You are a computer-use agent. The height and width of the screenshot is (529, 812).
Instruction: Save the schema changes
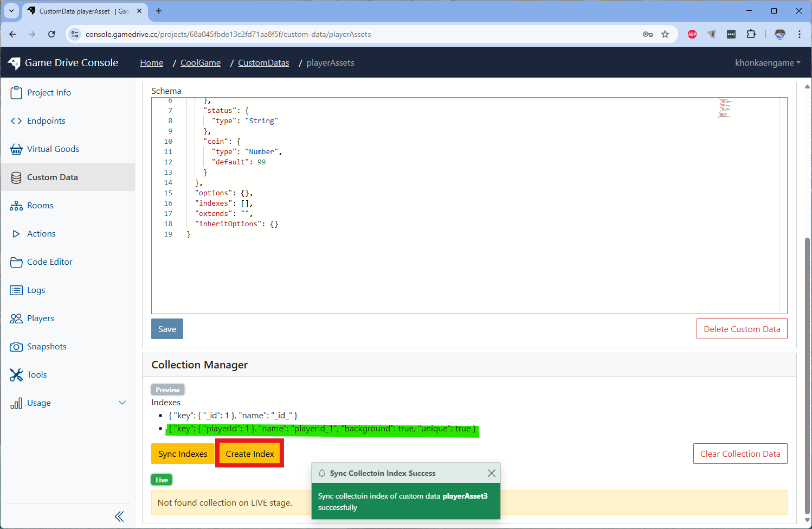(167, 329)
